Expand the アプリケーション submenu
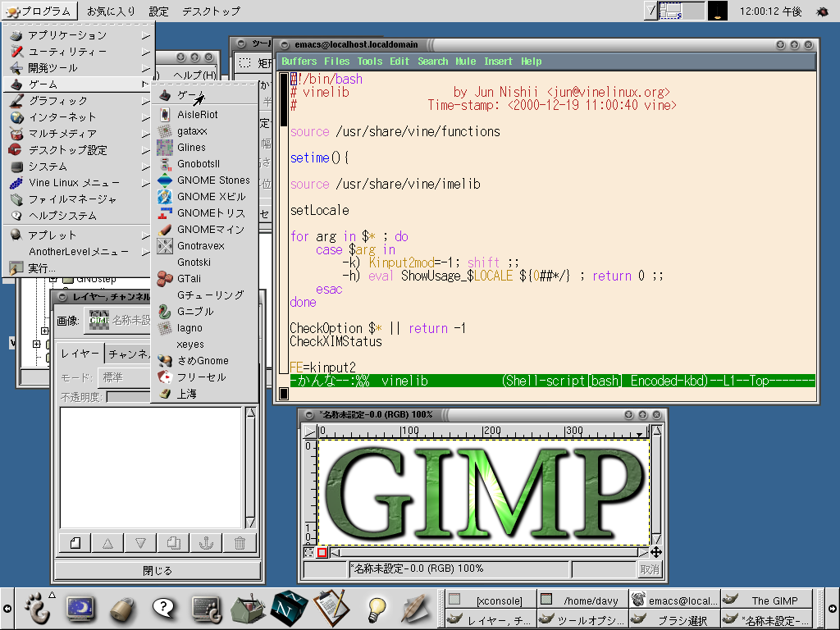 pyautogui.click(x=78, y=35)
